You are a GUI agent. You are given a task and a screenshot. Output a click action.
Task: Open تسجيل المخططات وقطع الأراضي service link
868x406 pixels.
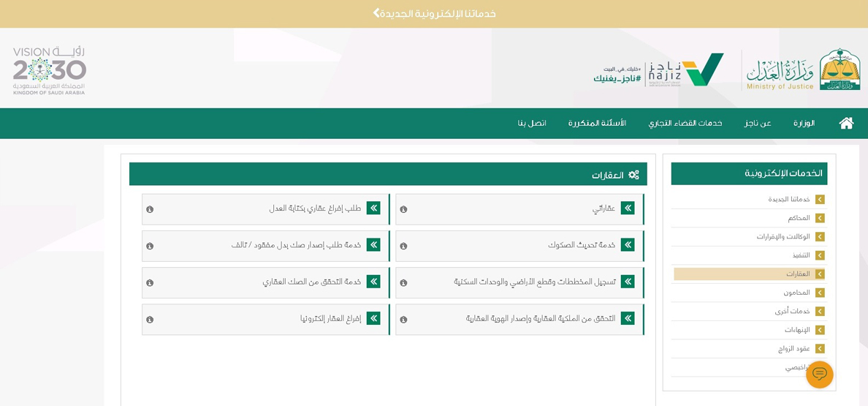pos(535,282)
